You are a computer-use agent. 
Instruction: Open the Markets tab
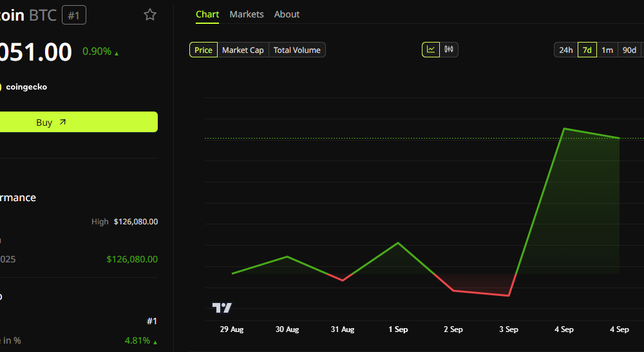247,14
